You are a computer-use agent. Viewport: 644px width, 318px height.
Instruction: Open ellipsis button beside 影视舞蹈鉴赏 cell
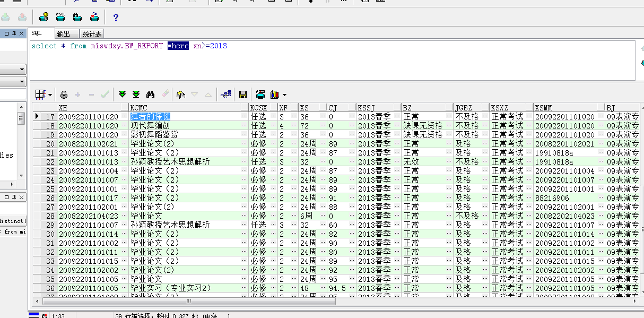(245, 135)
